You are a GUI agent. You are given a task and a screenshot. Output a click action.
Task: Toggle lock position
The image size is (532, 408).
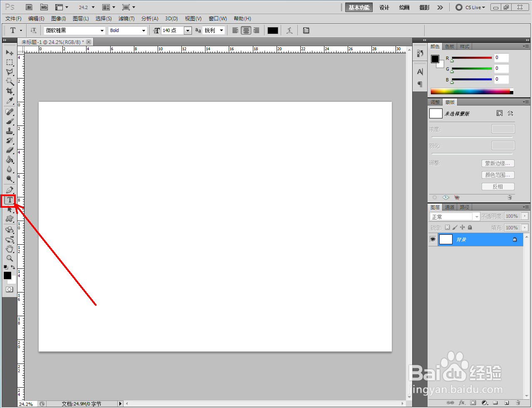[x=462, y=227]
